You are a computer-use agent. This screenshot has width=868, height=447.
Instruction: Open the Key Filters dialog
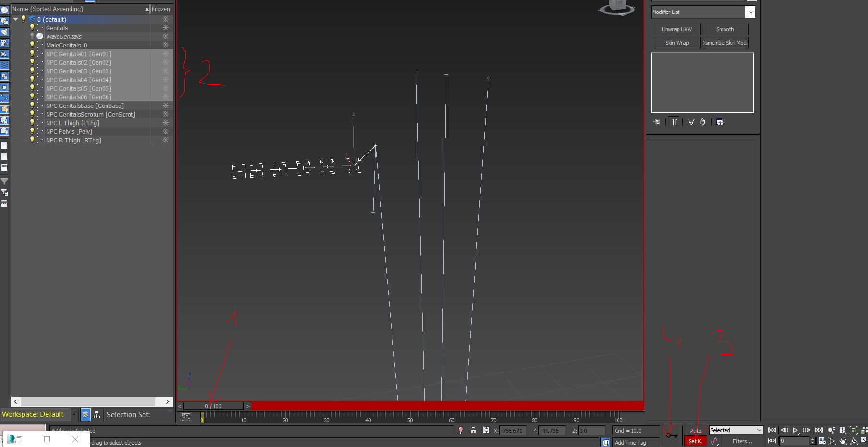[742, 441]
